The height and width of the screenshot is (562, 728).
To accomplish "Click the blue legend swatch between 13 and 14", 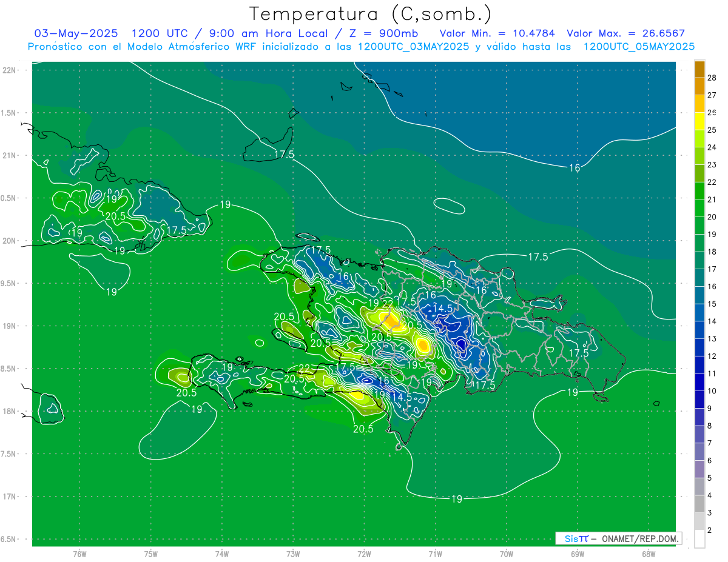I will tap(699, 330).
